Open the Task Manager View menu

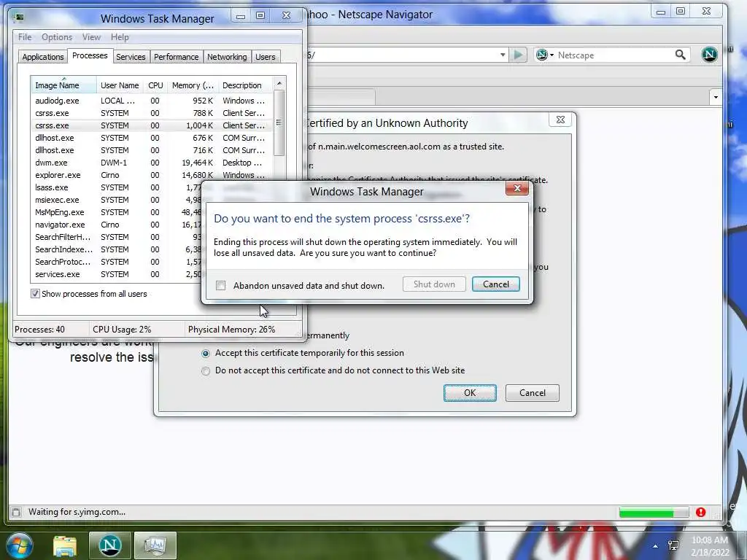(91, 37)
